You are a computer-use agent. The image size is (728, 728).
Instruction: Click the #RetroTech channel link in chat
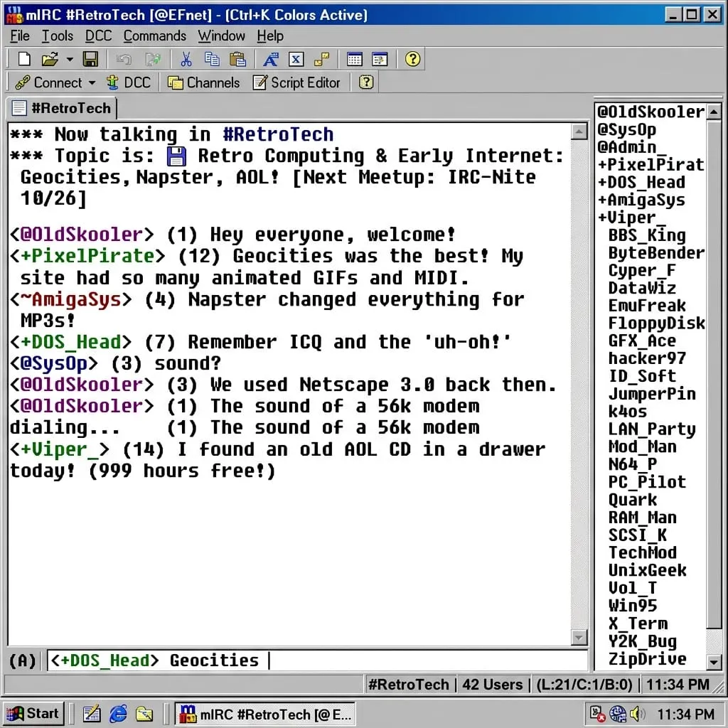pyautogui.click(x=278, y=134)
